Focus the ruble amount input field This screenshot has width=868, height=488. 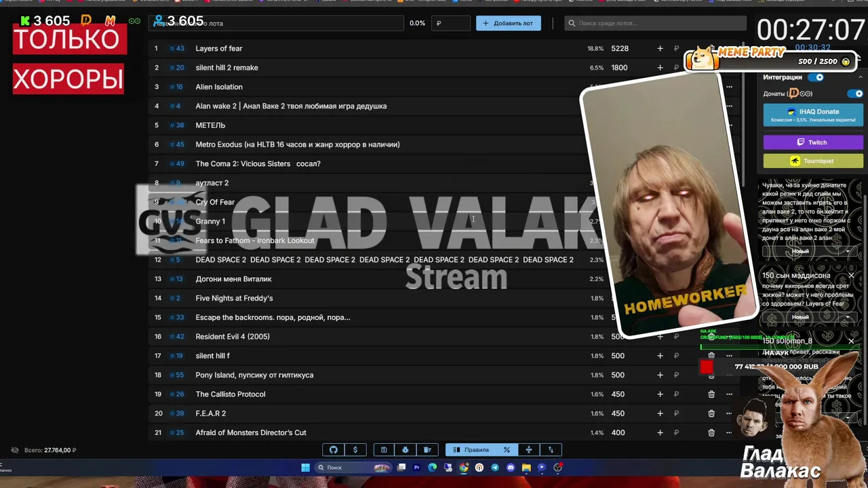pyautogui.click(x=452, y=23)
